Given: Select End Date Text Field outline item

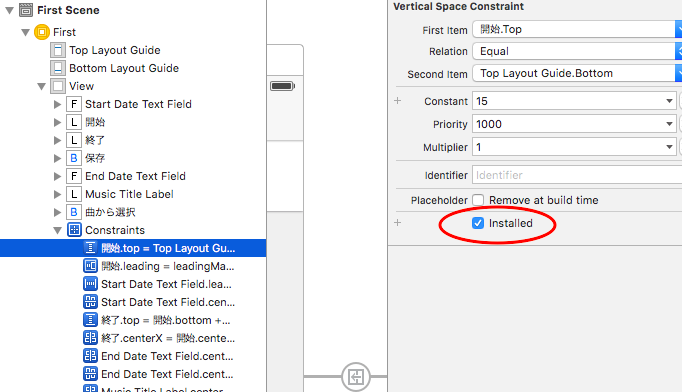Looking at the screenshot, I should [135, 176].
